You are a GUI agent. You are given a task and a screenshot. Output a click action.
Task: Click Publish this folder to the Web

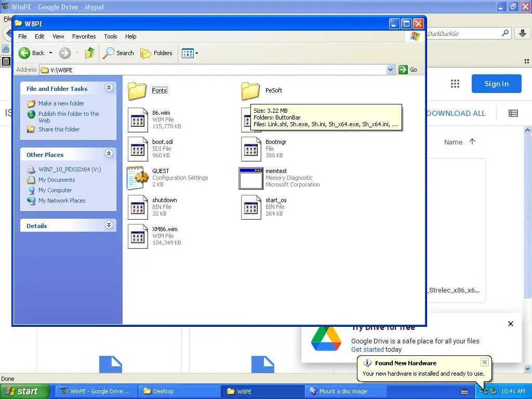tap(69, 117)
